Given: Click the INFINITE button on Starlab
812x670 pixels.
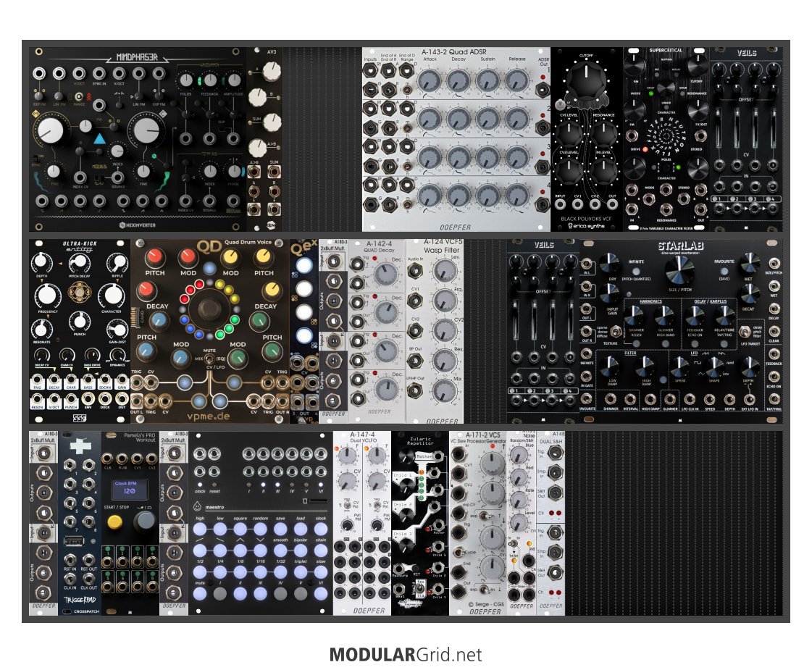Looking at the screenshot, I should pos(636,270).
